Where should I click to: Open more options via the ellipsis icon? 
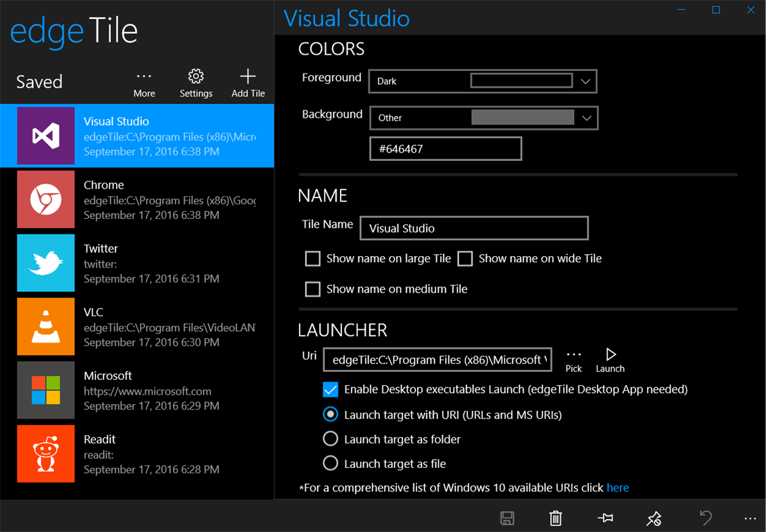click(x=749, y=518)
